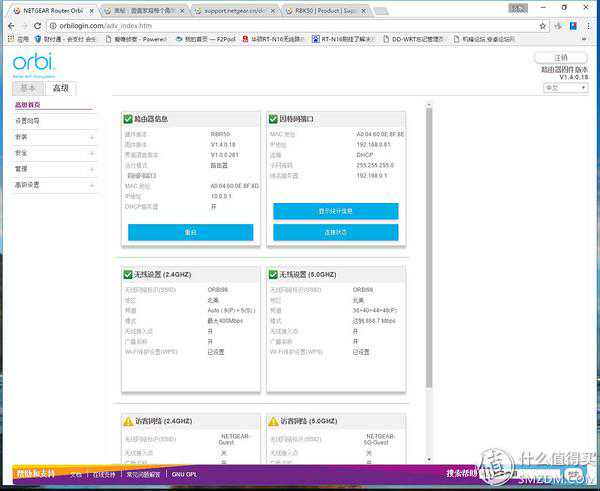Click the green check icon beside 路由器信息

[127, 119]
